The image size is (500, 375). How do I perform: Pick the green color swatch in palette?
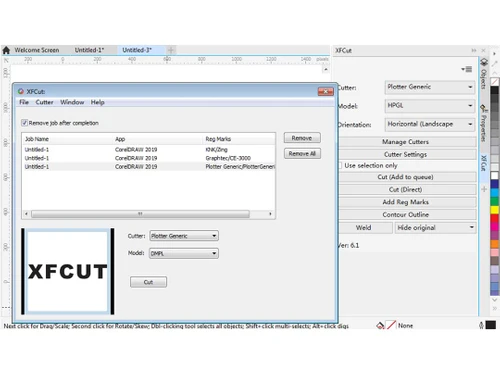(x=495, y=201)
